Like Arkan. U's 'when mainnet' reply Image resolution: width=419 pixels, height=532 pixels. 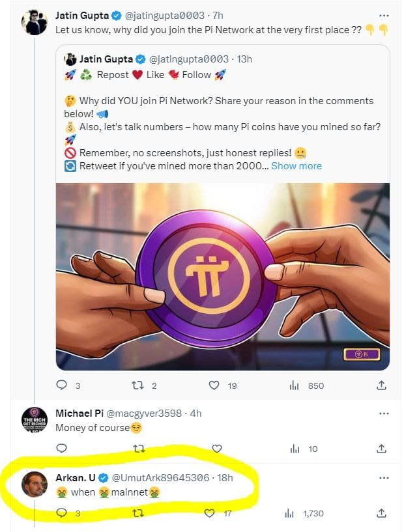tap(209, 514)
